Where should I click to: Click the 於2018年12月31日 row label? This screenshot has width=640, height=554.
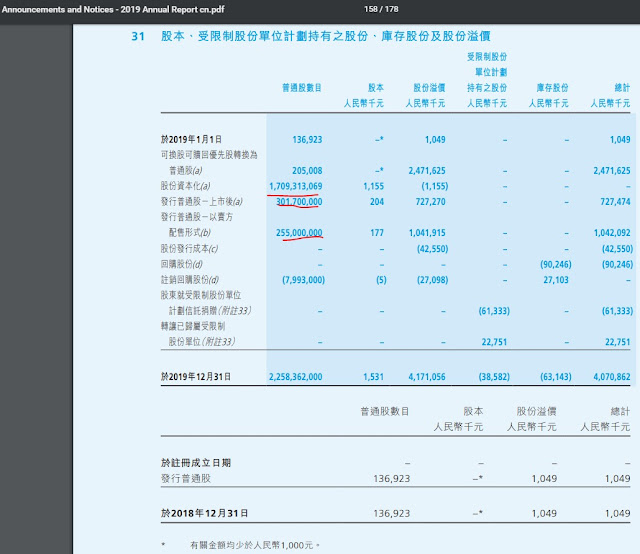[204, 513]
